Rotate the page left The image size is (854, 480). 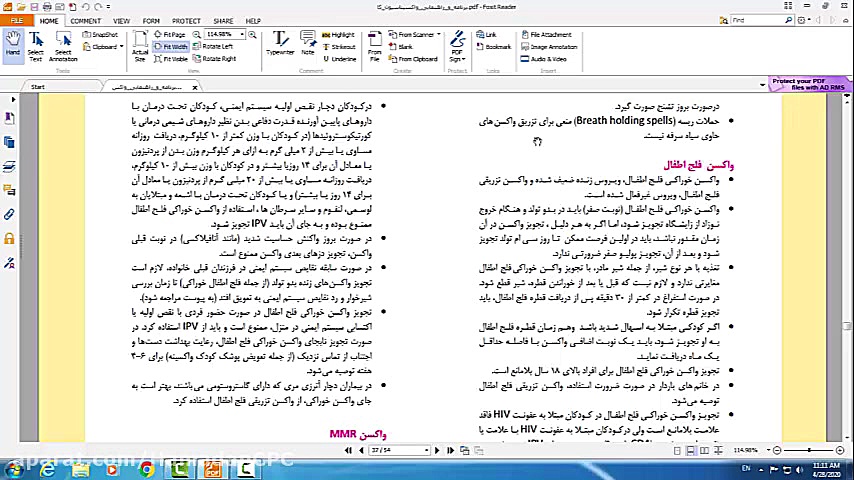[213, 47]
